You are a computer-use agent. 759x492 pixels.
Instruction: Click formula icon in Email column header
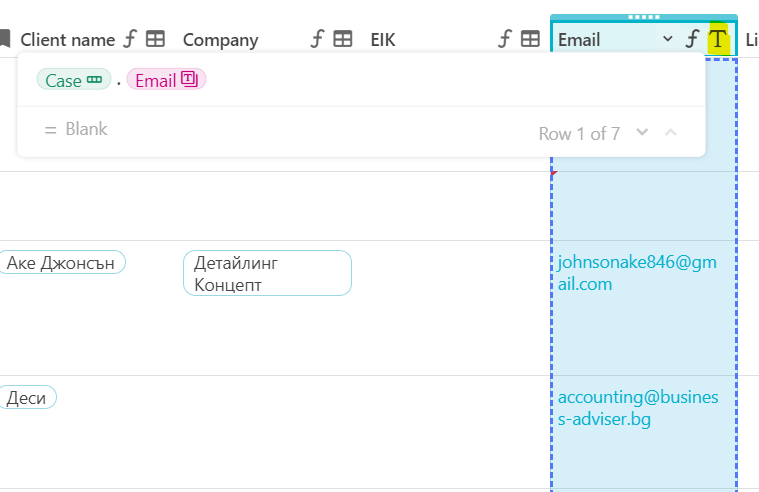click(x=692, y=39)
